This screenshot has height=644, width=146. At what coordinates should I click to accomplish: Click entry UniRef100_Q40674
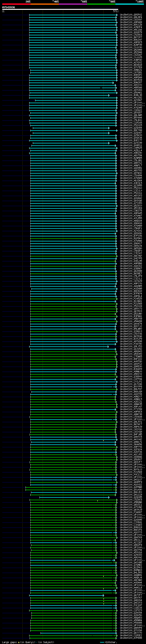tap(131, 324)
